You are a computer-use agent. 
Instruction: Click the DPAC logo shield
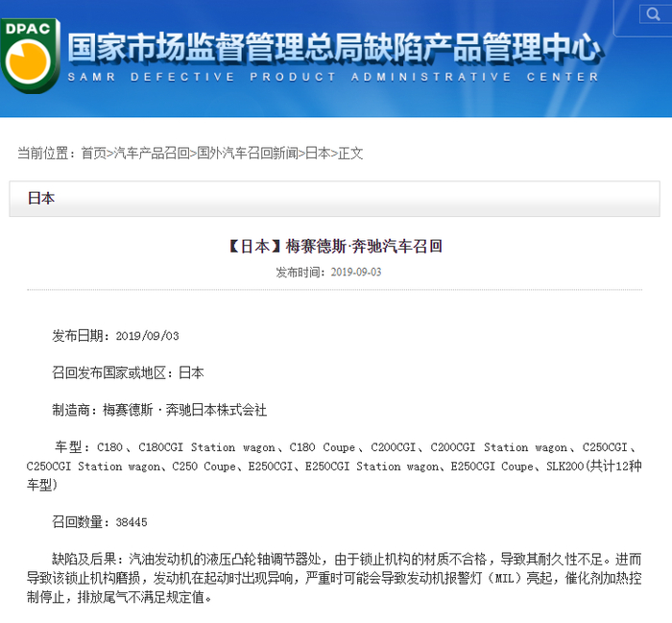(x=30, y=56)
